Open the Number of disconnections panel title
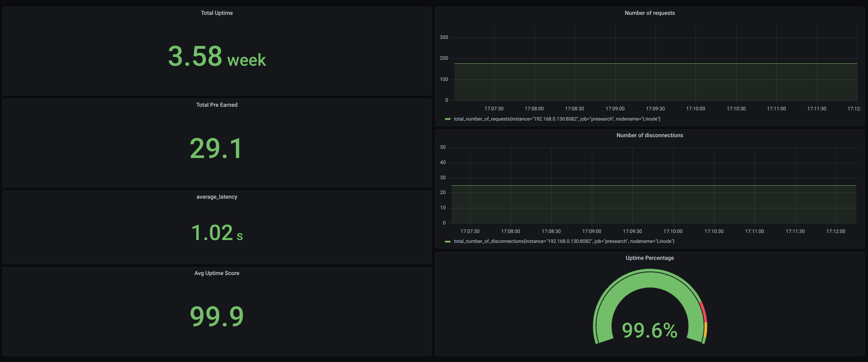Viewport: 868px width, 362px height. click(x=650, y=135)
